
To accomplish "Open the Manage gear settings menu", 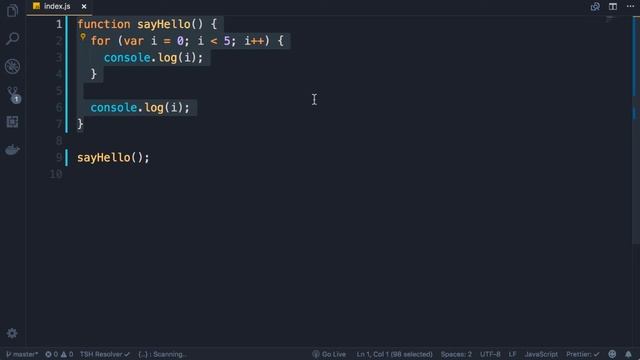I will [12, 333].
